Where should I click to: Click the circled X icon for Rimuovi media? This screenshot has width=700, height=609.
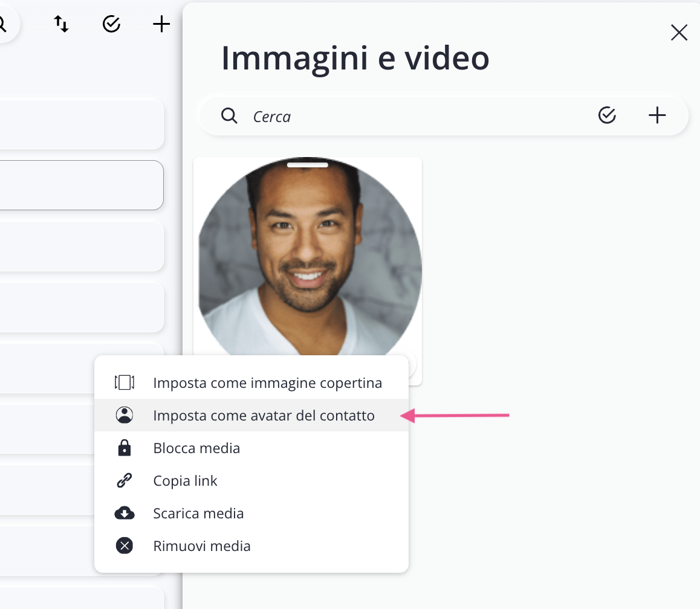tap(125, 546)
